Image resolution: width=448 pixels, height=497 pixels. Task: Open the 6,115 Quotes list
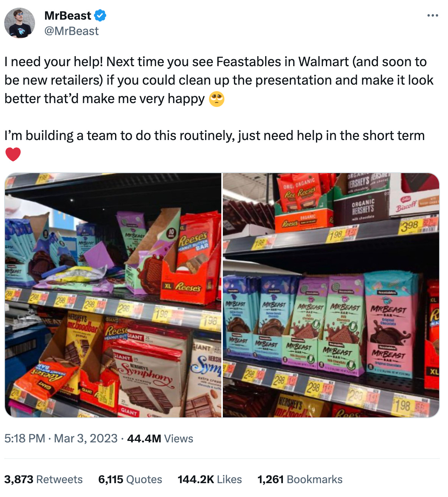coord(130,479)
